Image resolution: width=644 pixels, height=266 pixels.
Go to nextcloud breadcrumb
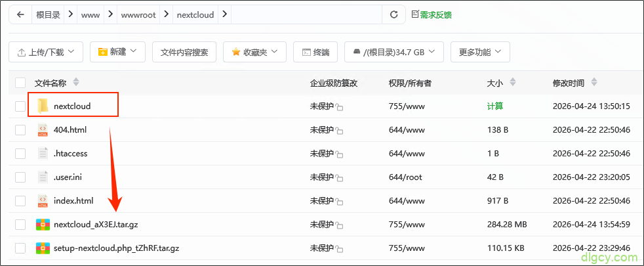click(195, 15)
